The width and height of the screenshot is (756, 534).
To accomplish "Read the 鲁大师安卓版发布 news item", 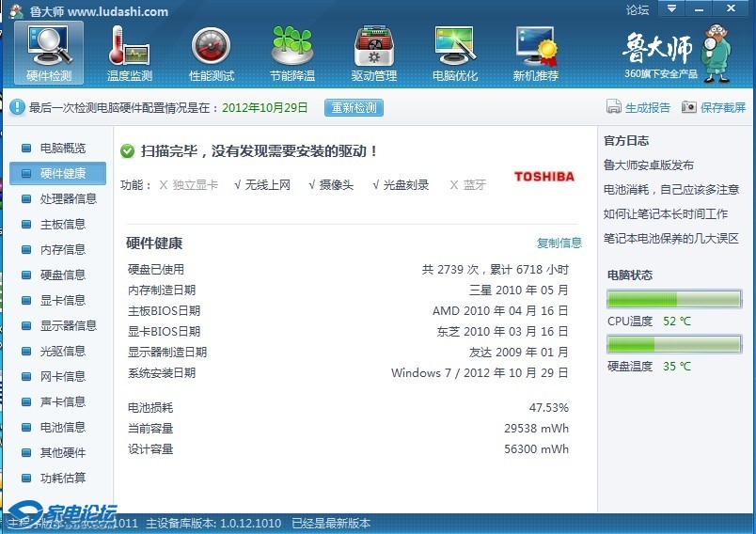I will click(648, 165).
